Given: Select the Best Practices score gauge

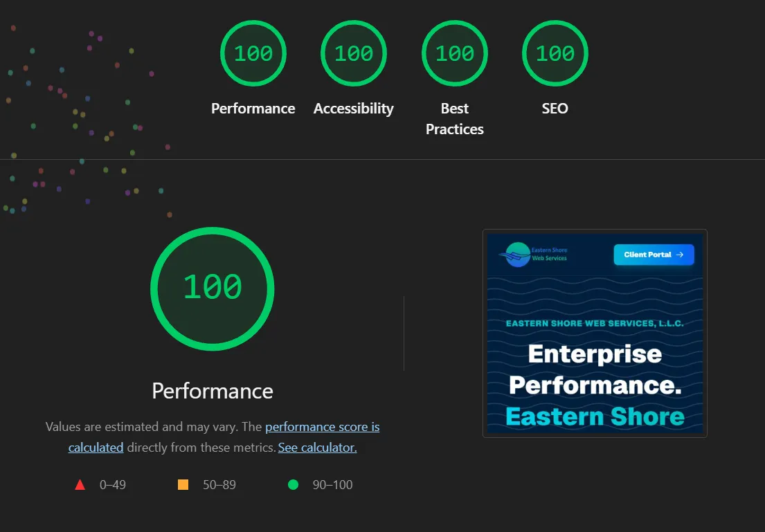Looking at the screenshot, I should 454,53.
